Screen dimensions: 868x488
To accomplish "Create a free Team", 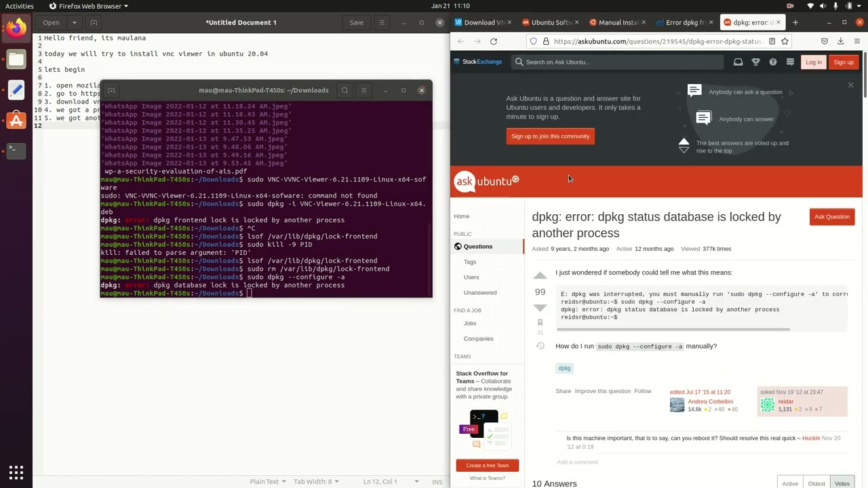I will (x=488, y=466).
